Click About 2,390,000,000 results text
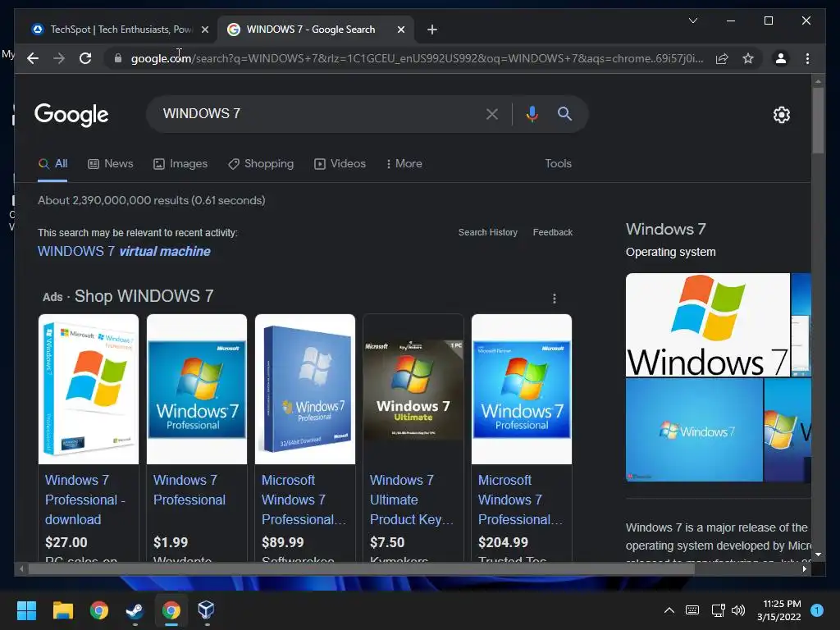The height and width of the screenshot is (630, 840). pos(152,200)
